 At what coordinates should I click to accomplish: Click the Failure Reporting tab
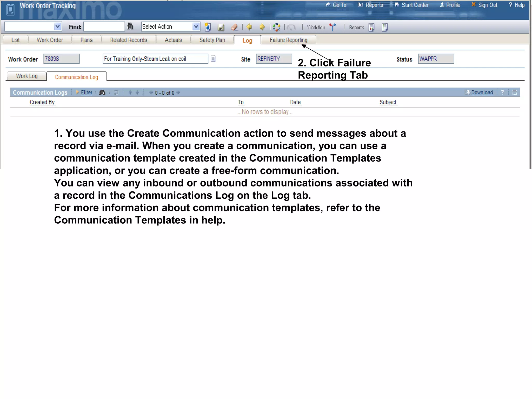click(289, 40)
